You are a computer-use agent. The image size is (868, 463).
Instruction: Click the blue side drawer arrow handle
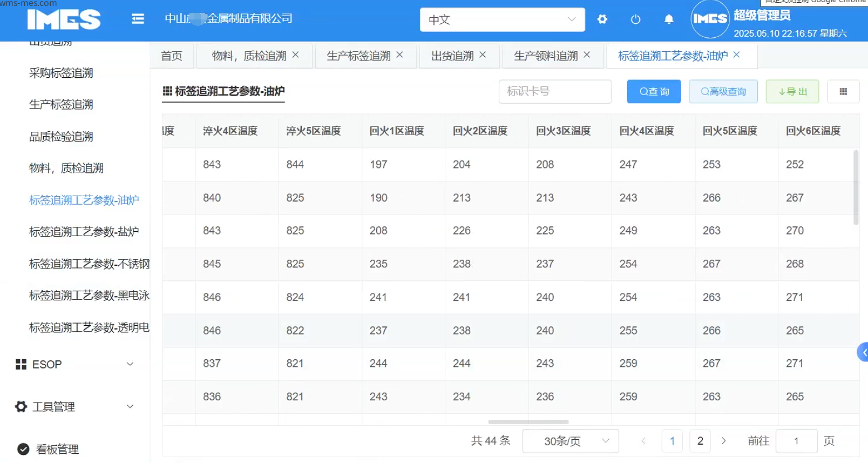tap(863, 352)
